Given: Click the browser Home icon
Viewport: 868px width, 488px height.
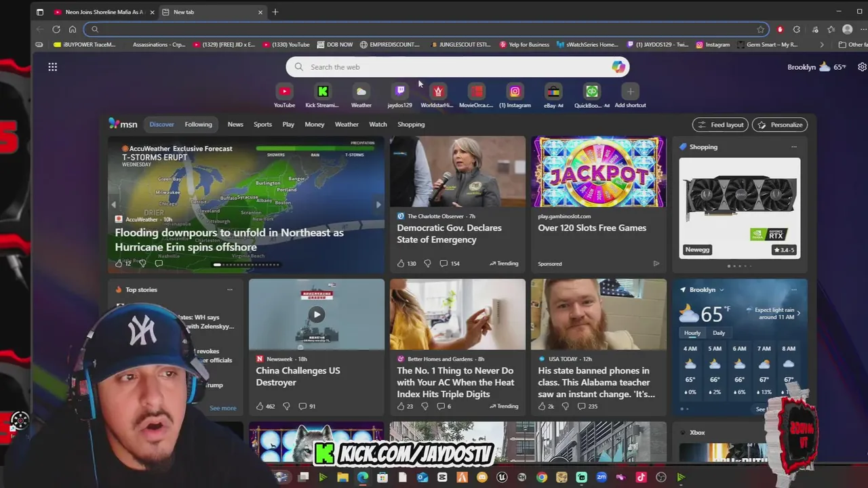Looking at the screenshot, I should pos(73,29).
